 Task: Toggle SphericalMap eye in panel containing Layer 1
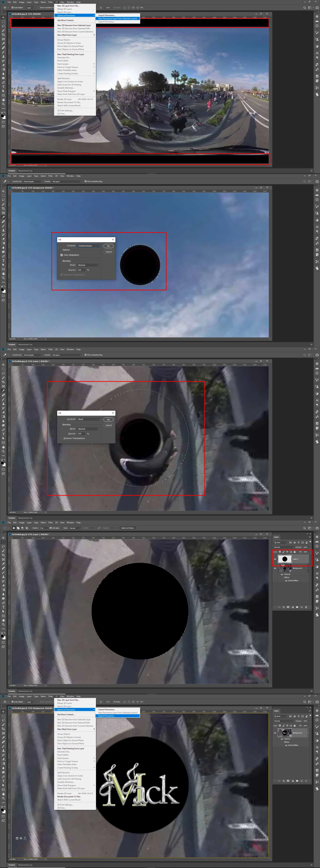286,581
